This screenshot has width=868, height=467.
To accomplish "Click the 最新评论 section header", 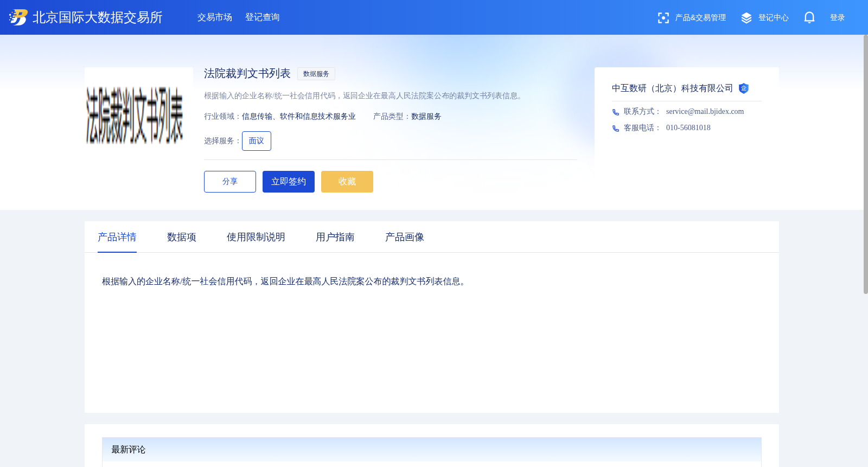I will 432,450.
